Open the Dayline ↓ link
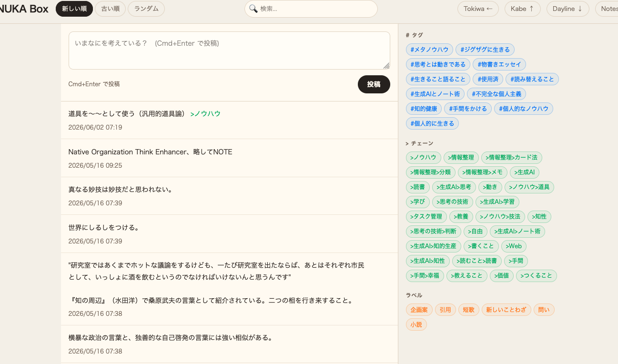Viewport: 618px width, 364px height. point(567,9)
